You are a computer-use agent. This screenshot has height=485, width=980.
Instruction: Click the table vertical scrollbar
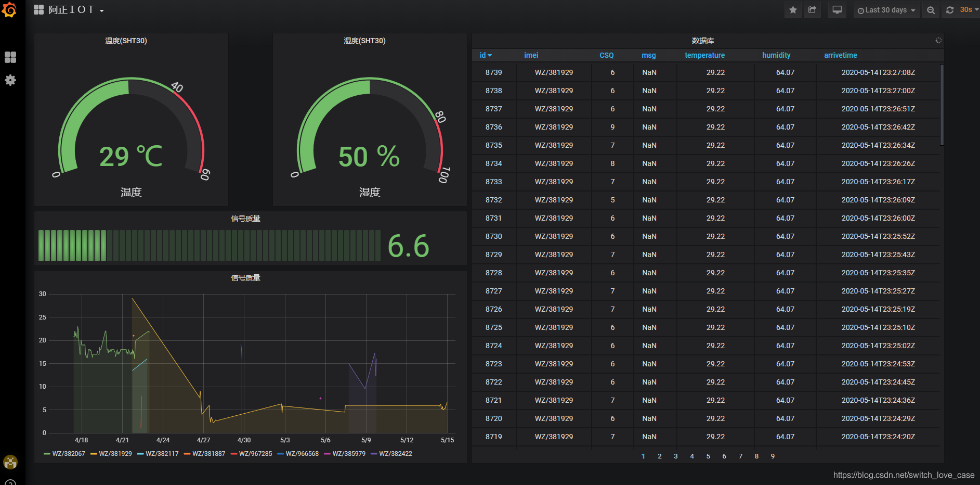[x=942, y=105]
